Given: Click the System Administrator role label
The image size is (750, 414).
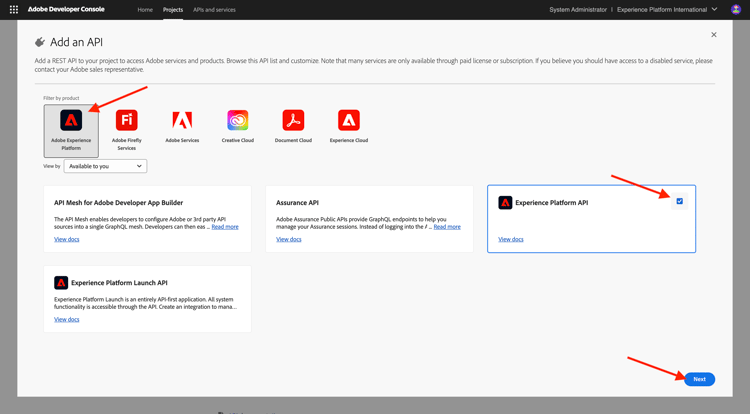Looking at the screenshot, I should 578,10.
